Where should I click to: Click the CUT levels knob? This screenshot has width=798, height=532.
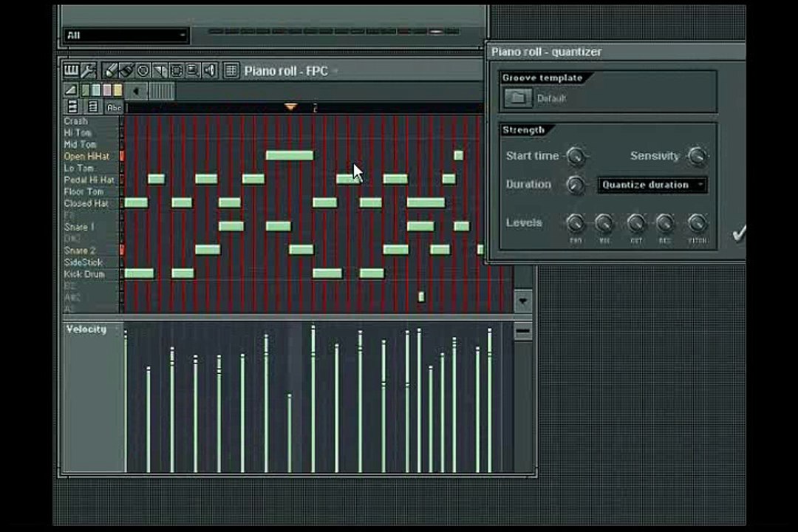click(635, 222)
